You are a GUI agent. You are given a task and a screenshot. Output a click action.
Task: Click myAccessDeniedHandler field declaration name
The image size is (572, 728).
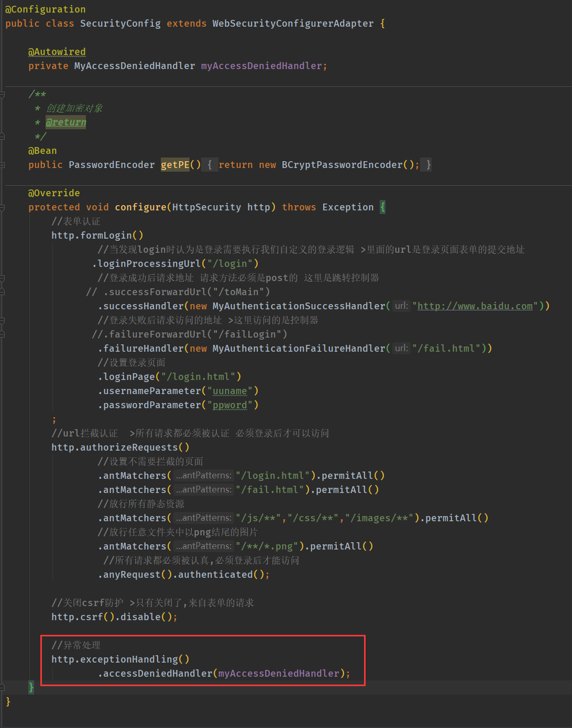pyautogui.click(x=261, y=66)
